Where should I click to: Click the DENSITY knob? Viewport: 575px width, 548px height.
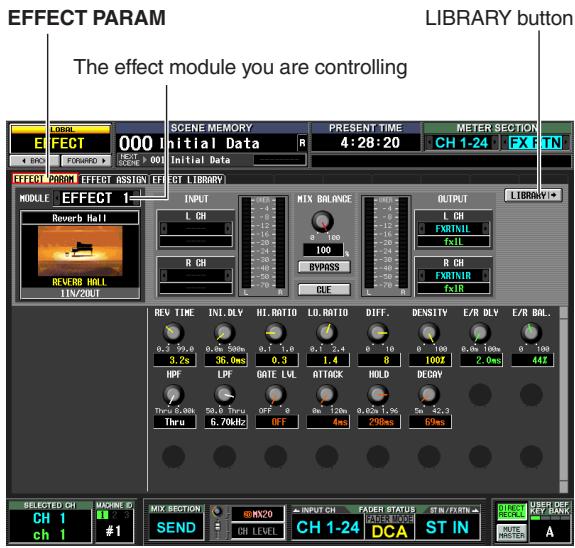[x=429, y=333]
